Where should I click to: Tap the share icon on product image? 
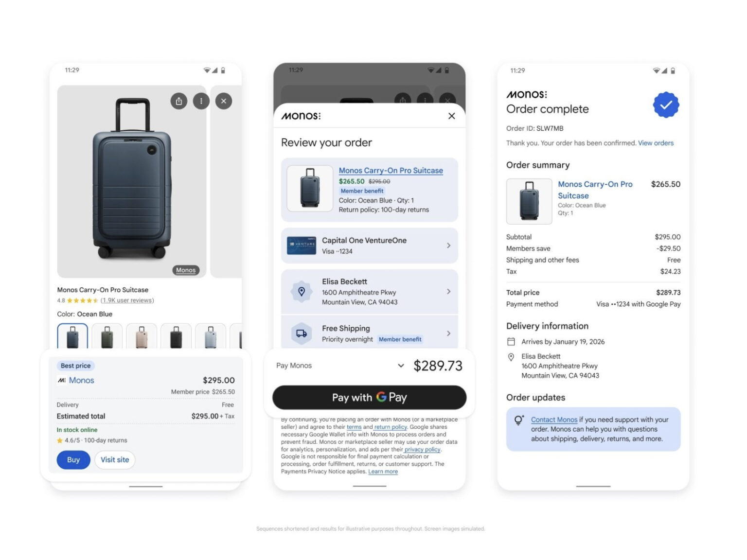tap(179, 101)
